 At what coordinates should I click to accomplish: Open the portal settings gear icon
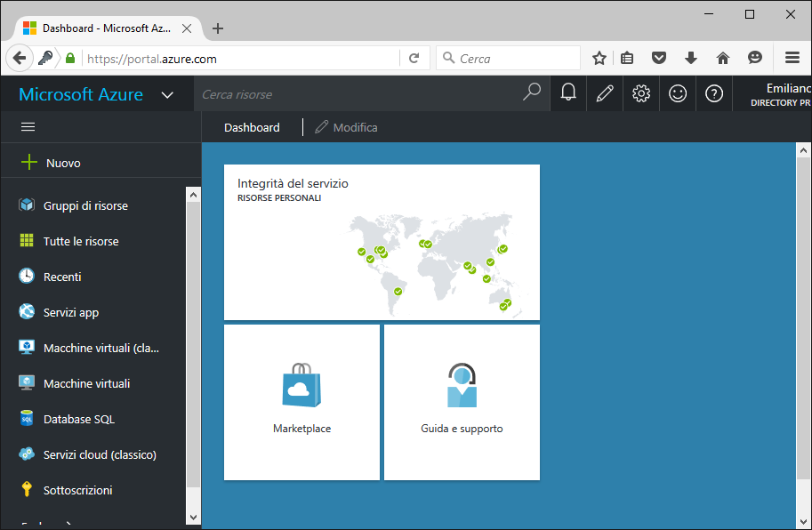coord(641,93)
